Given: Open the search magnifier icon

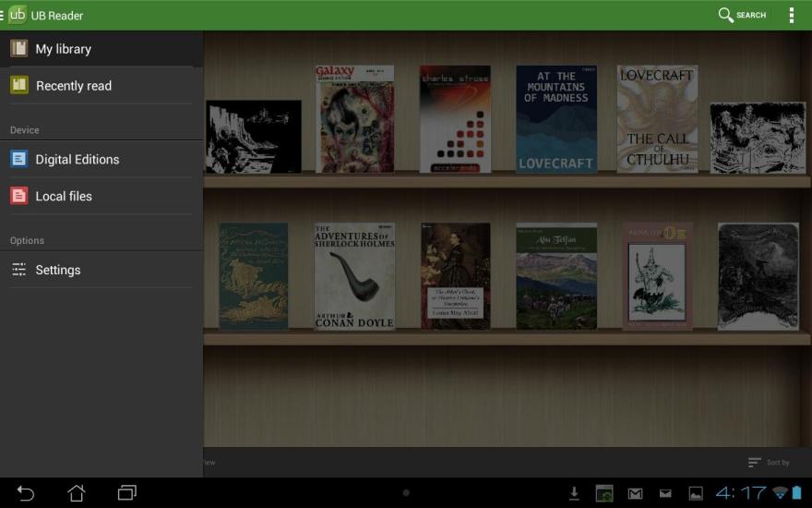Looking at the screenshot, I should (726, 15).
